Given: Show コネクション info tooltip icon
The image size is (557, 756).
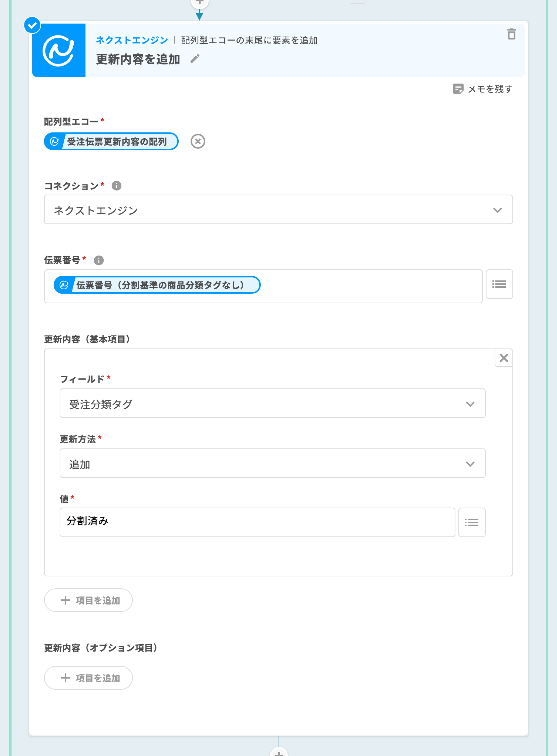Looking at the screenshot, I should point(116,186).
